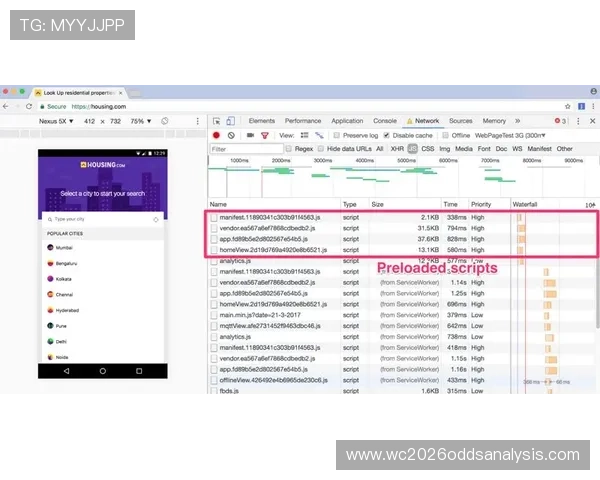The height and width of the screenshot is (480, 600).
Task: Select the XHR filter type
Action: click(x=397, y=149)
